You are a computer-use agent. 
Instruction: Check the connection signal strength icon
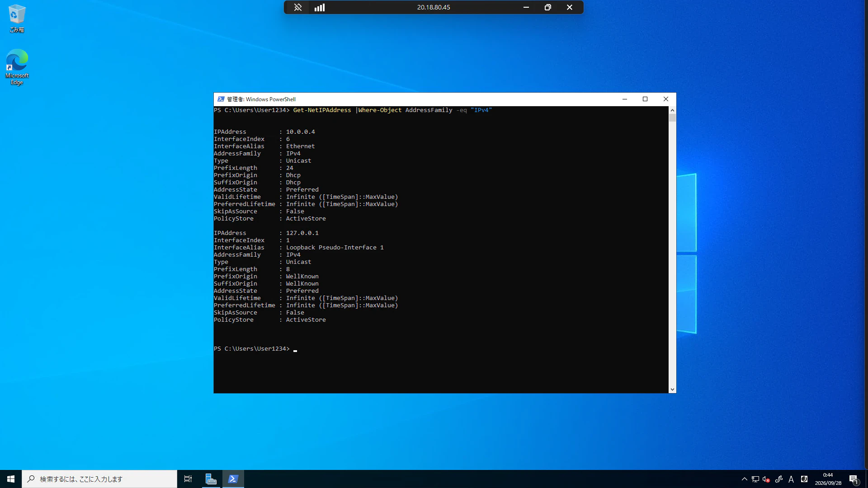[320, 7]
